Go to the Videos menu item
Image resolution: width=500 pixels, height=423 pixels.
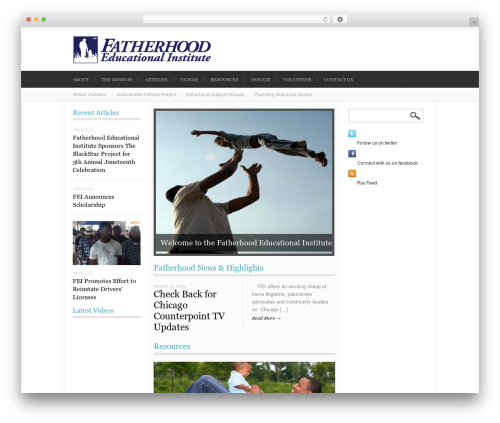coord(189,80)
